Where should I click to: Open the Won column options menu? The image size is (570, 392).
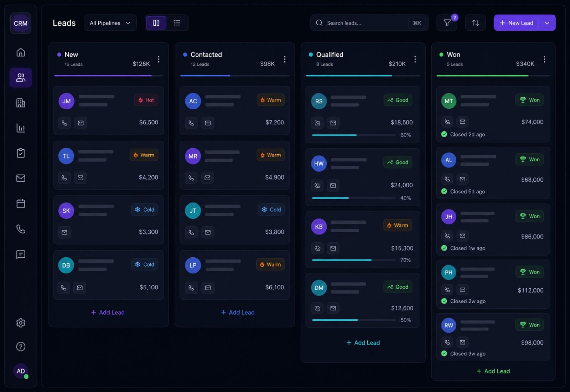pos(544,59)
